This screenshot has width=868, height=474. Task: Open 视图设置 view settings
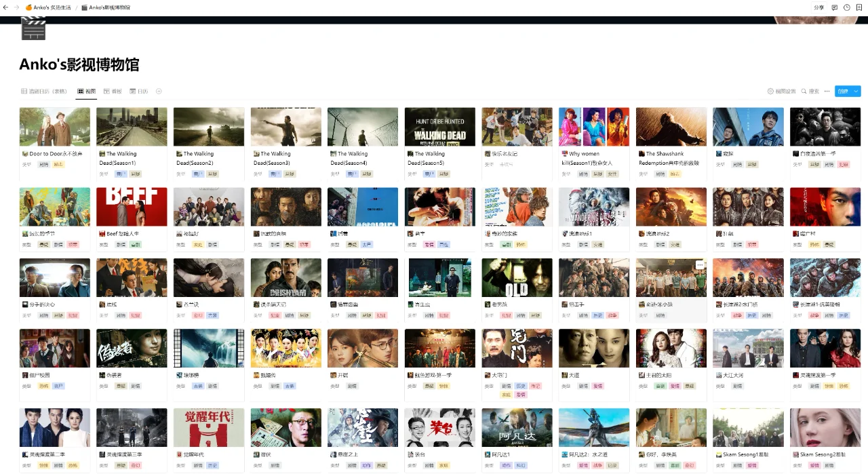point(782,91)
